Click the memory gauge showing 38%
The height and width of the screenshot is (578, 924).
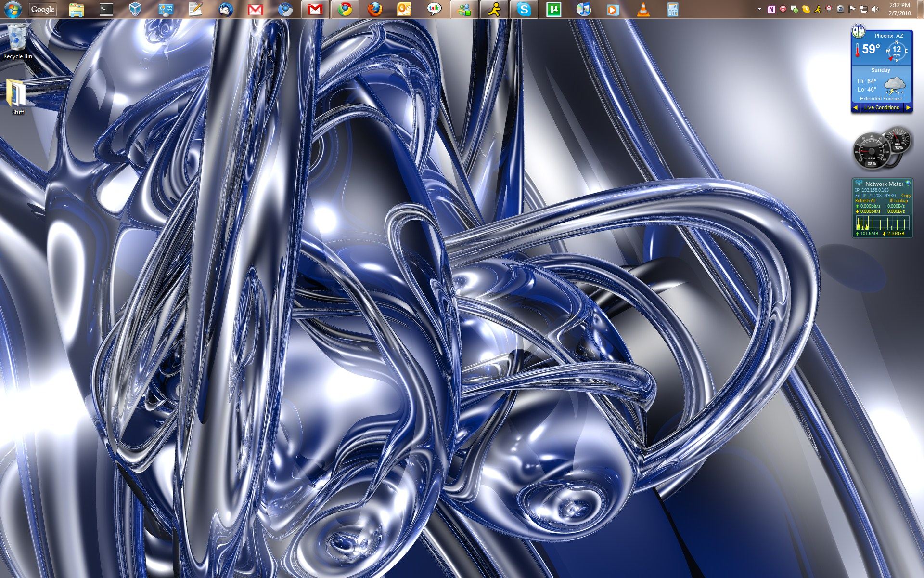(x=898, y=140)
